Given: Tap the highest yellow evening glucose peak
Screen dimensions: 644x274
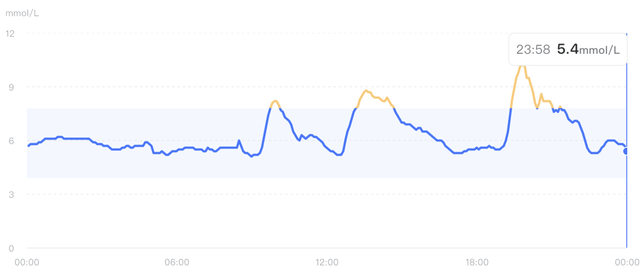Looking at the screenshot, I should [x=522, y=66].
